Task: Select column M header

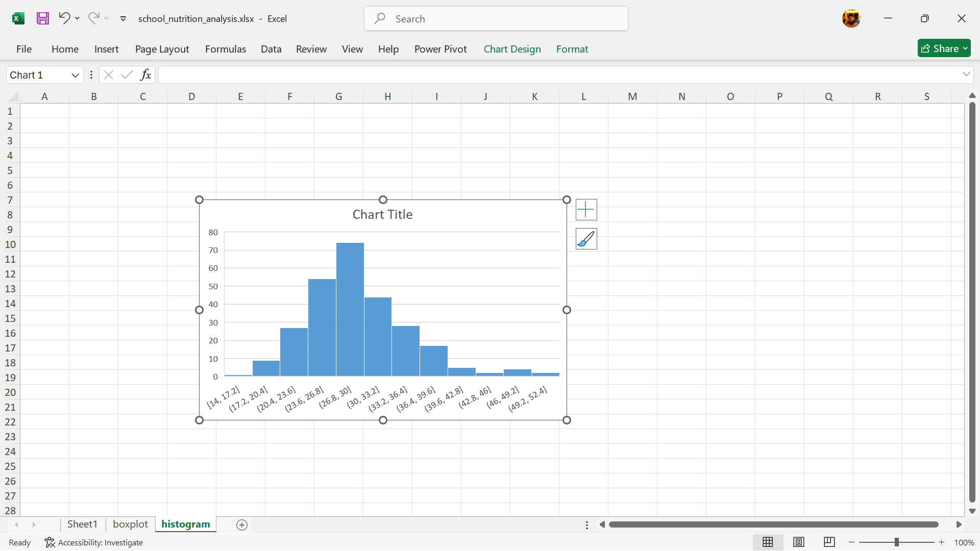Action: 632,96
